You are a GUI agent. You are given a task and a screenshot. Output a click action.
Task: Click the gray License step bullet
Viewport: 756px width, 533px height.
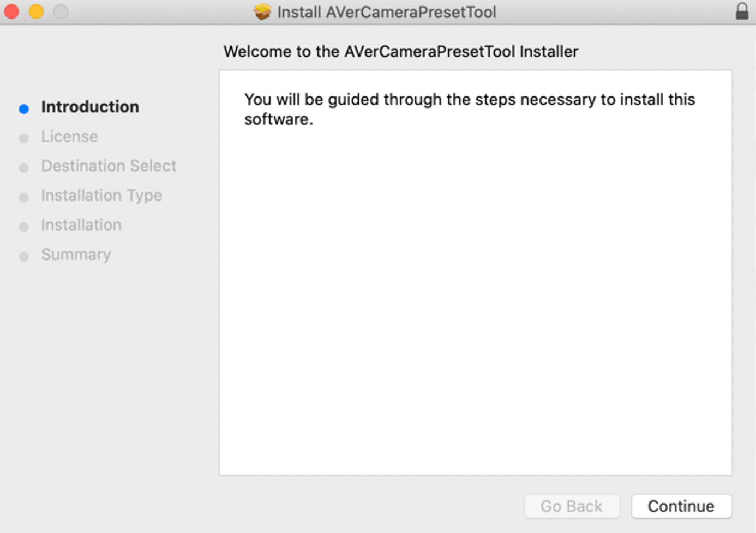[23, 138]
